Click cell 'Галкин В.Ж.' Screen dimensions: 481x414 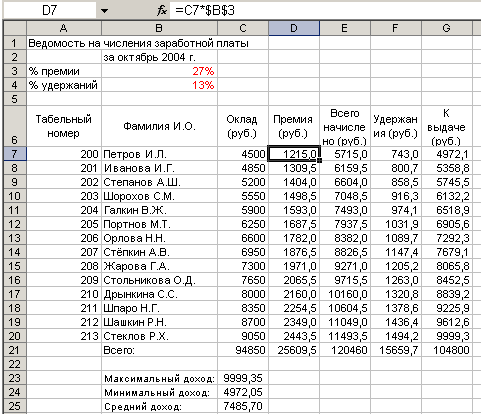point(159,210)
